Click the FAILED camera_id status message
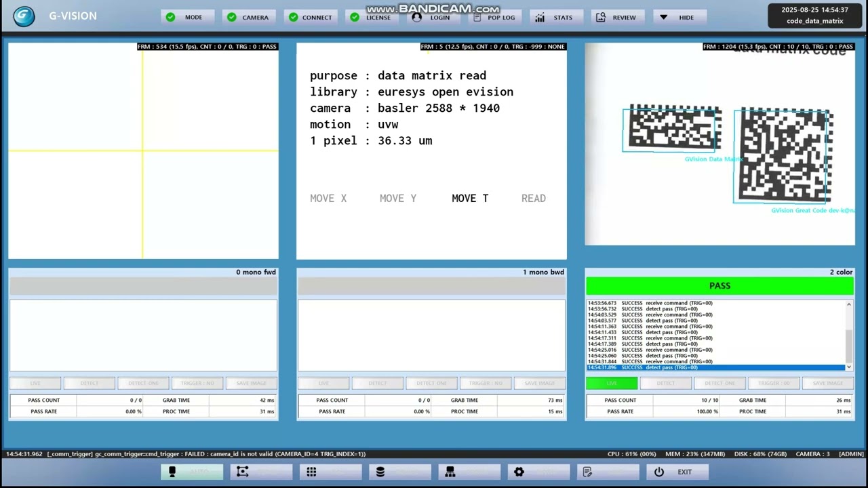Image resolution: width=868 pixels, height=488 pixels. click(186, 454)
